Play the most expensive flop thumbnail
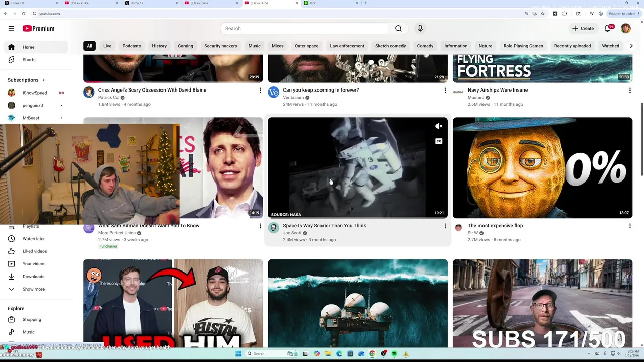The image size is (644, 362). coord(542,168)
